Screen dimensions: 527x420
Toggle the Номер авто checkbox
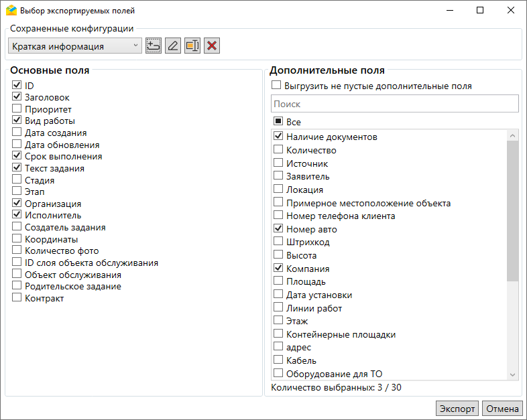[x=278, y=229]
